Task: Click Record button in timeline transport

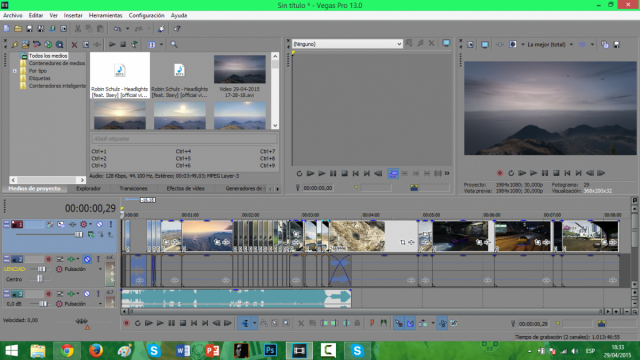Action: click(x=127, y=323)
